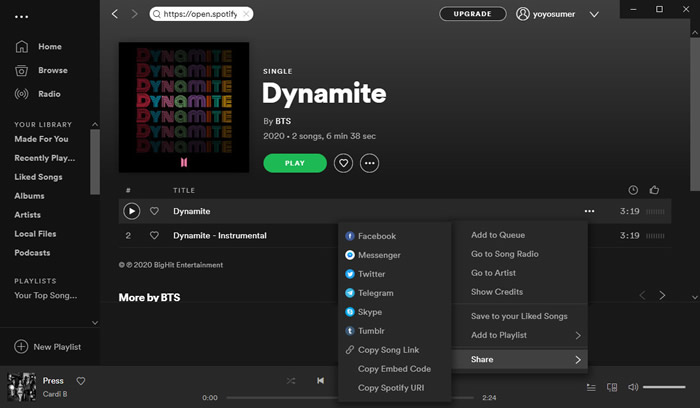Screen dimensions: 700x408
Task: Open Recently Played in library
Action: pos(45,158)
